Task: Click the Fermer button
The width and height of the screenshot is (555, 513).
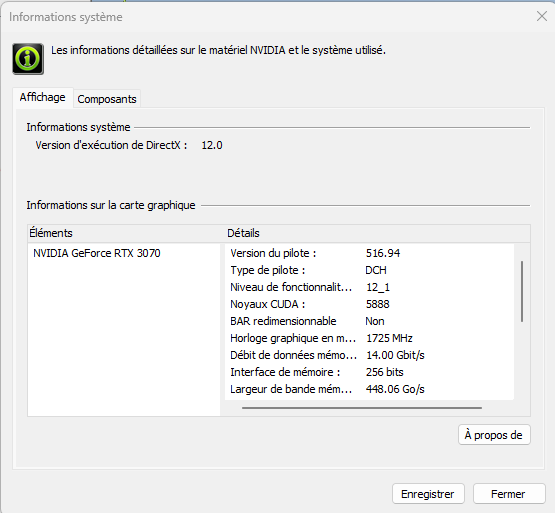Action: tap(509, 494)
